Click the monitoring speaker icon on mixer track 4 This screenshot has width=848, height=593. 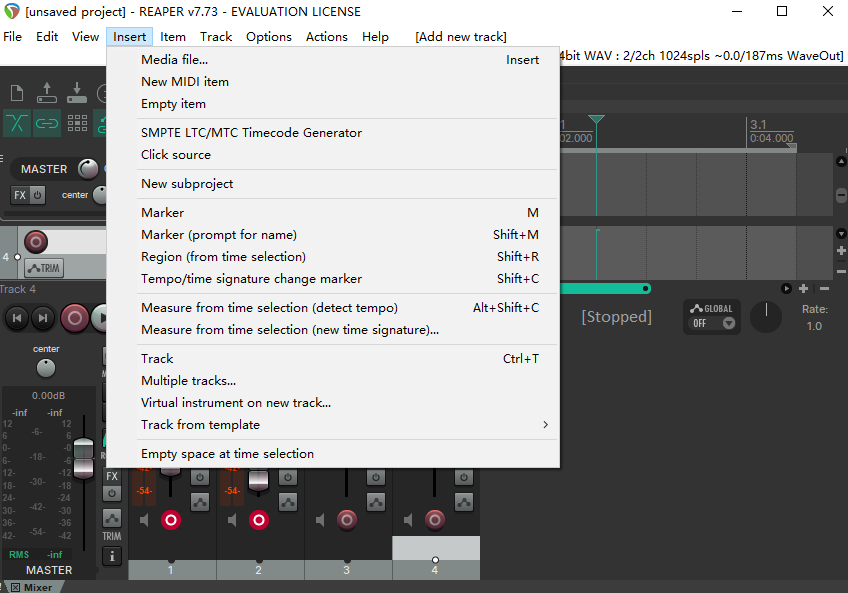[x=408, y=520]
